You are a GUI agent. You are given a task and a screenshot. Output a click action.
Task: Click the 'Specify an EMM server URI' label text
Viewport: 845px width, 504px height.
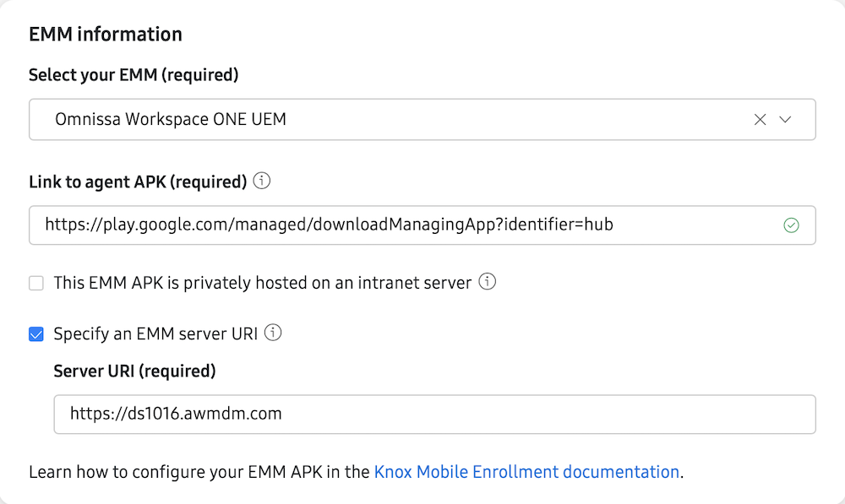click(x=156, y=333)
